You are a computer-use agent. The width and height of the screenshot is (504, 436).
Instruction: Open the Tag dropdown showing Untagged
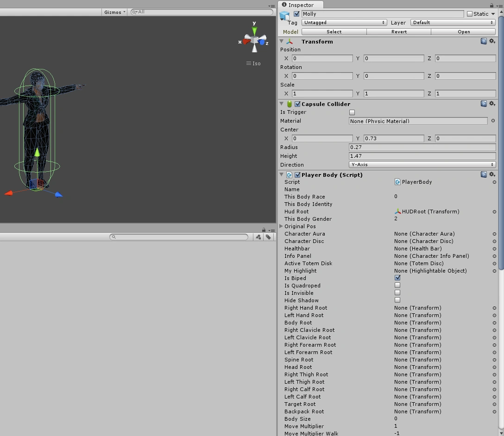(344, 23)
